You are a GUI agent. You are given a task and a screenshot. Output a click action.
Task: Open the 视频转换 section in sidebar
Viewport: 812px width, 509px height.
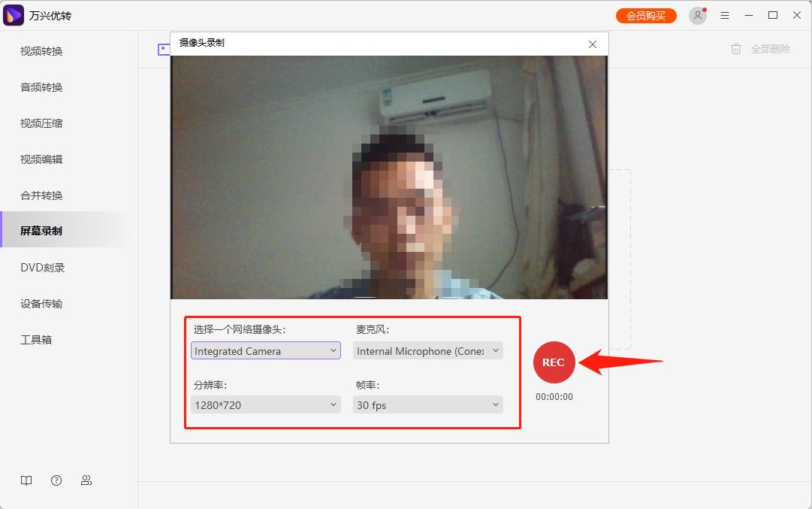pyautogui.click(x=41, y=51)
